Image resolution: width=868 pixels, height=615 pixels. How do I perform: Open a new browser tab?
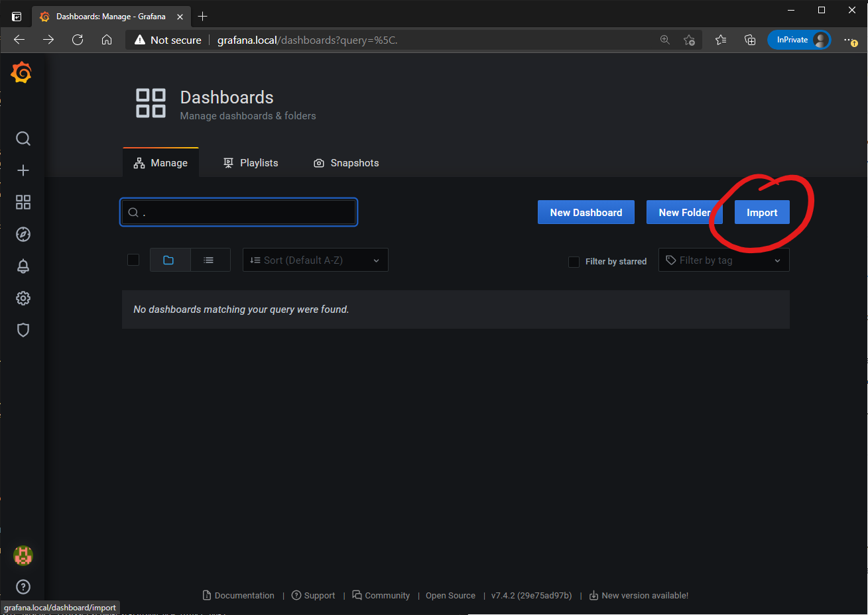tap(203, 16)
